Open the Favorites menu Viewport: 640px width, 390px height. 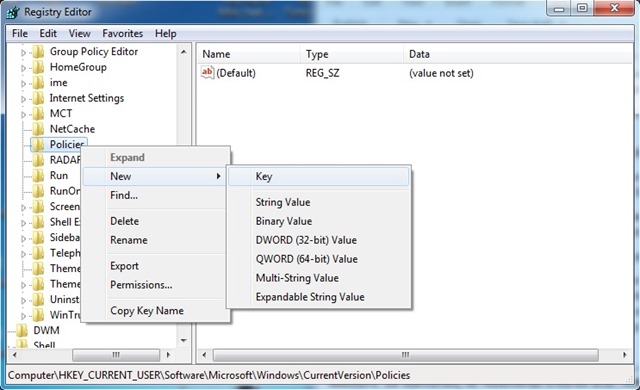[x=122, y=33]
